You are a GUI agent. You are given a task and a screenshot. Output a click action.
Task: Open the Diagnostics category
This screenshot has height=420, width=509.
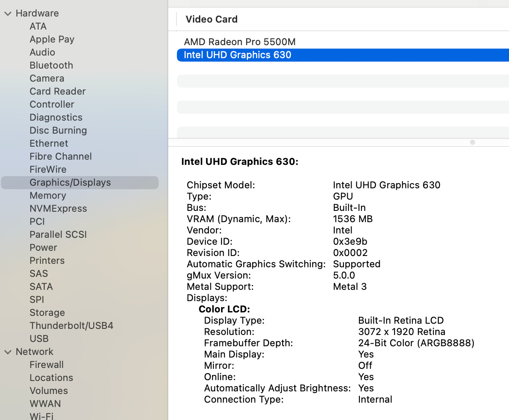(x=56, y=117)
